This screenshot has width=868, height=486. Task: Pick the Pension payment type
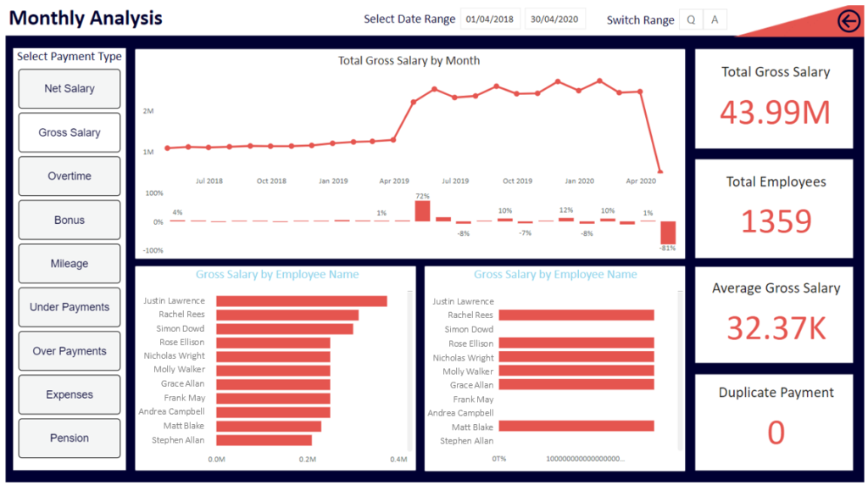point(70,439)
